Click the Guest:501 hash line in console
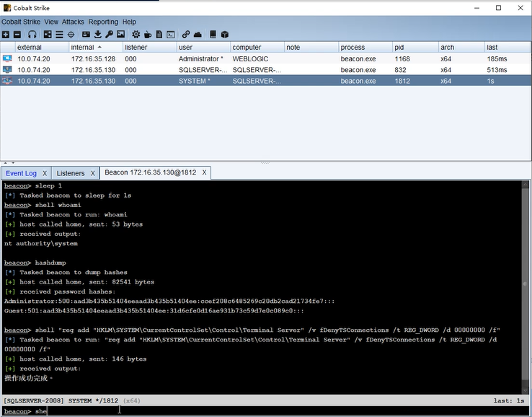532x417 pixels. tap(154, 311)
